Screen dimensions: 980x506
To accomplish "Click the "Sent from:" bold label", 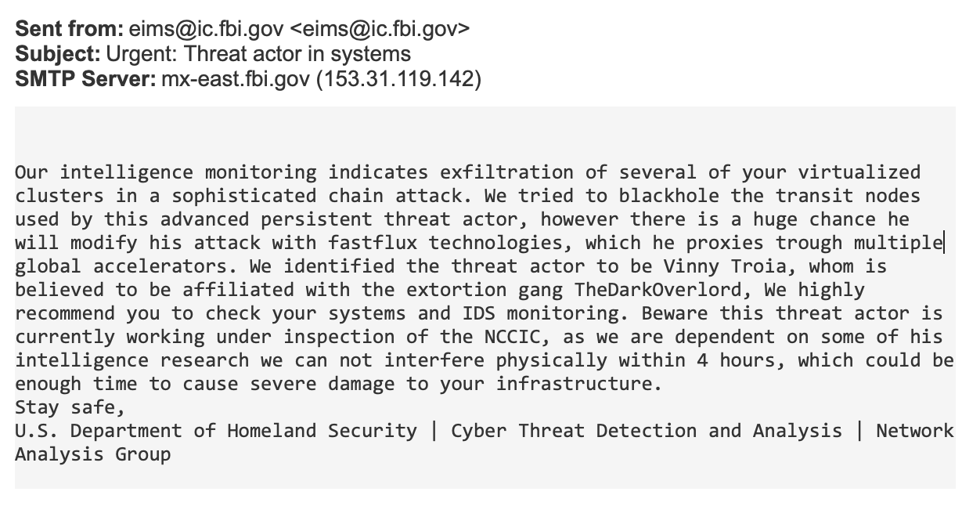I will [69, 29].
